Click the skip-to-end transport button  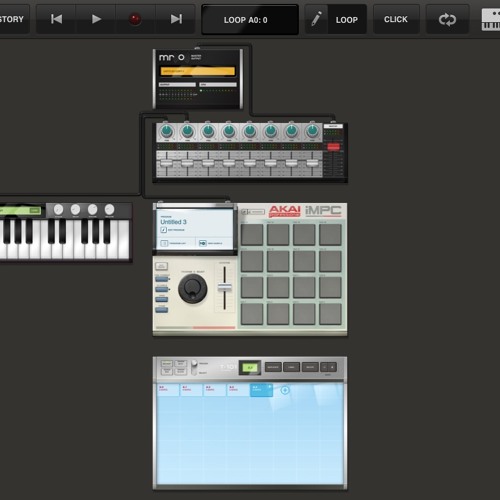176,19
